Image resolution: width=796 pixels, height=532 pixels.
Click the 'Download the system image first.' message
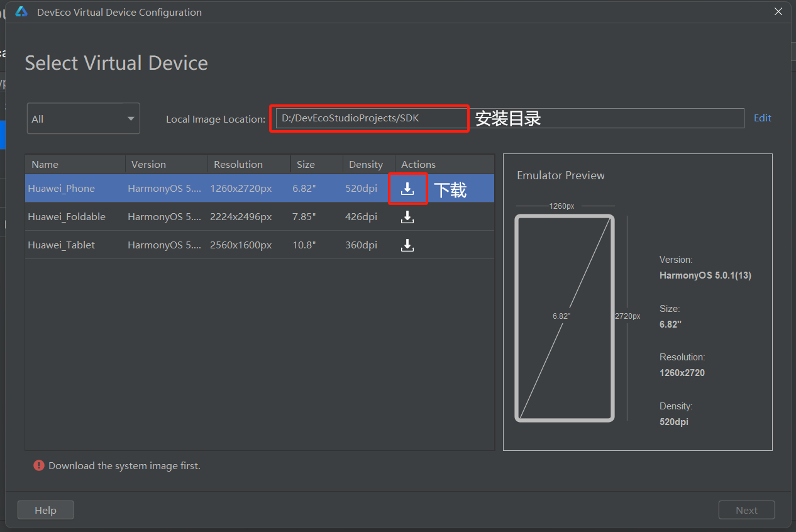(x=124, y=466)
